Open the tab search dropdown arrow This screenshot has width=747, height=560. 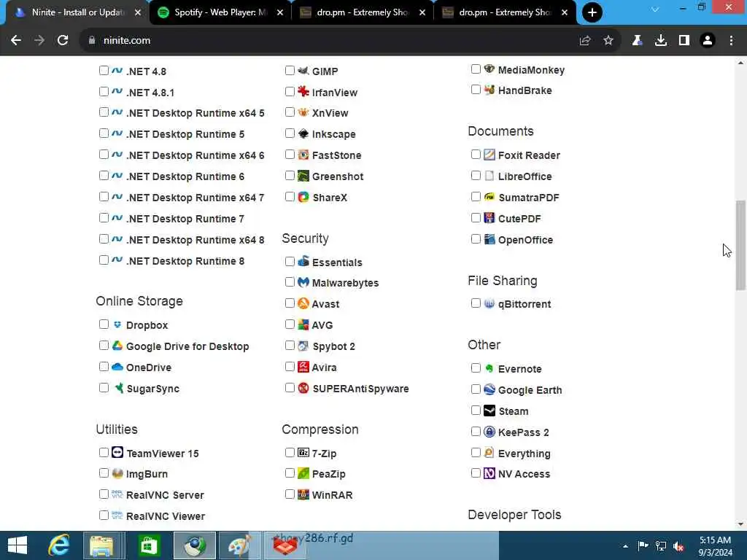pos(656,9)
